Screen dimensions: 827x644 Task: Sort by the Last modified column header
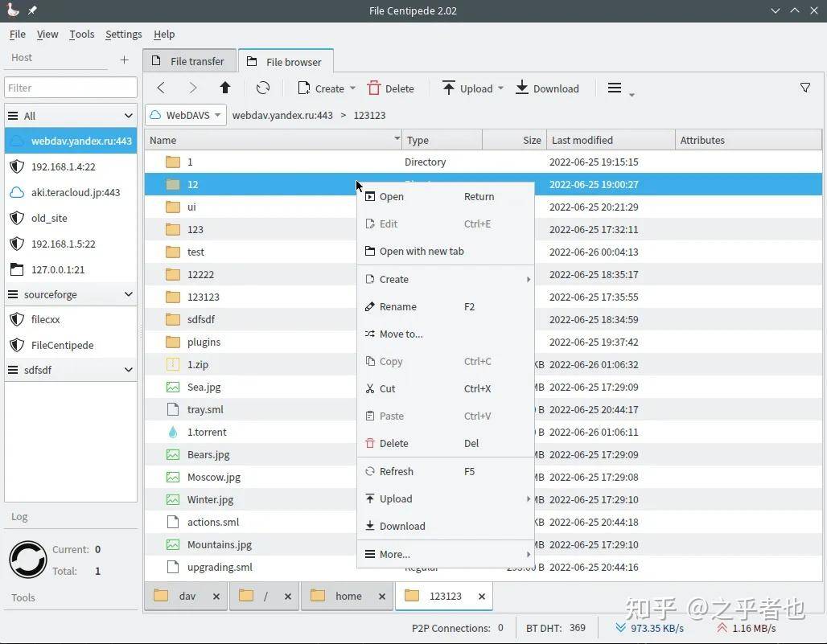click(611, 140)
